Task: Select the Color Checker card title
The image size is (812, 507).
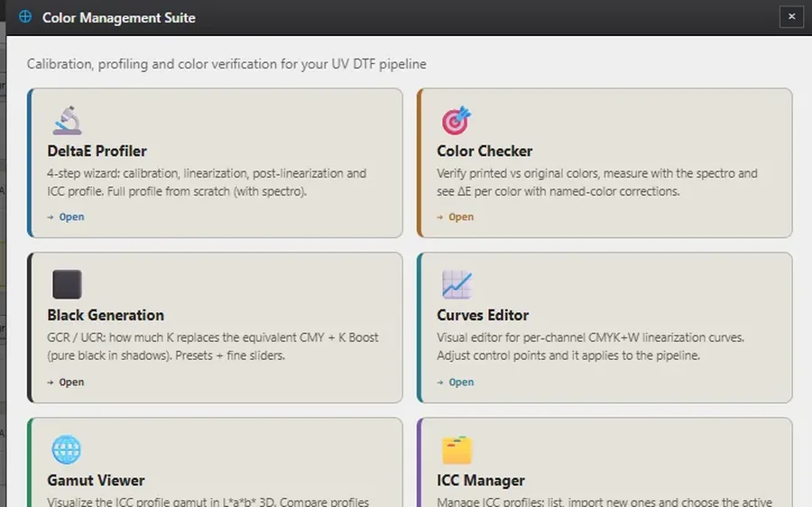Action: click(484, 151)
